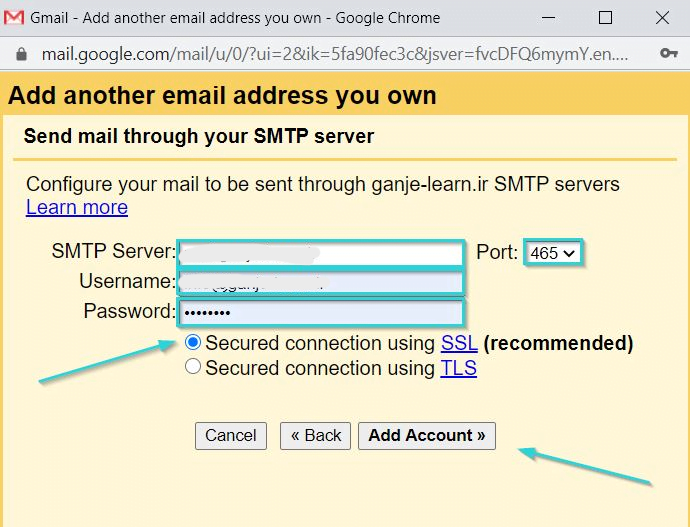Click the Gmail favicon in title bar
Viewport: 690px width, 527px height.
coord(14,18)
